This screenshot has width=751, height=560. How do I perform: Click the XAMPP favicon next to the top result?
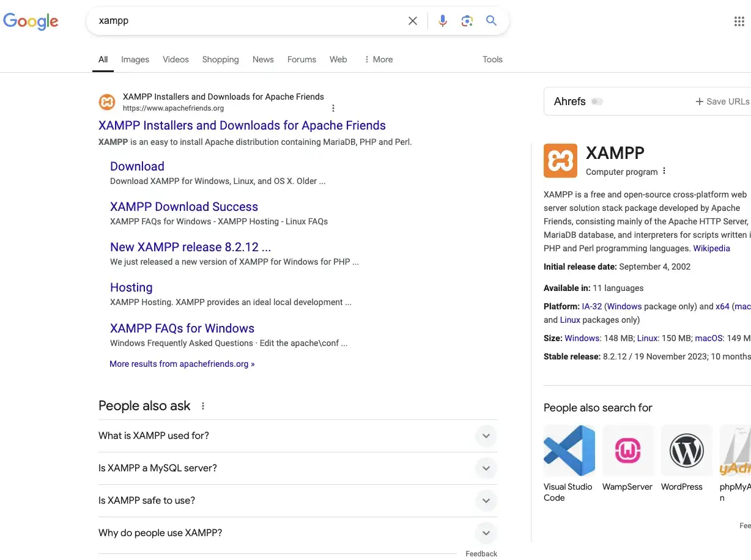[x=107, y=102]
